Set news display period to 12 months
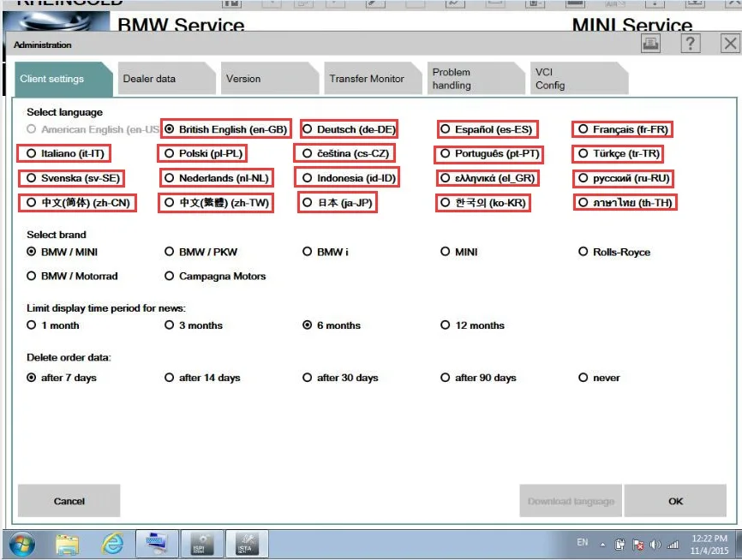This screenshot has height=560, width=742. (x=446, y=325)
